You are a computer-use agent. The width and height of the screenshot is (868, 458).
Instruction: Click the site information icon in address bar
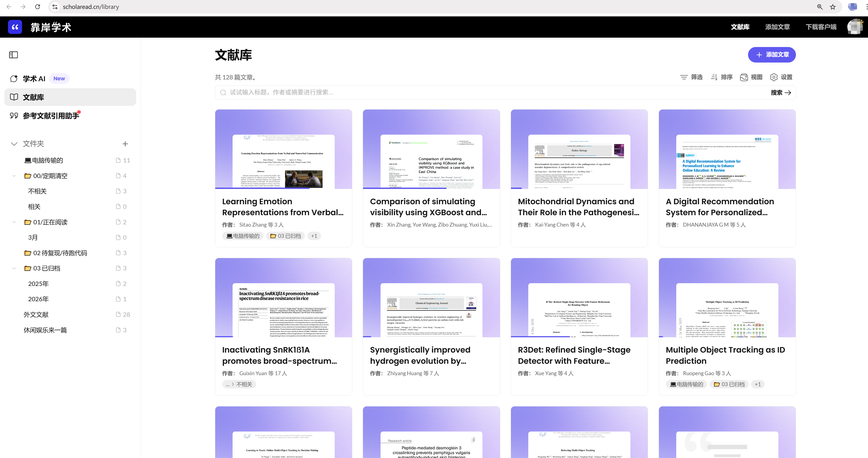(55, 7)
